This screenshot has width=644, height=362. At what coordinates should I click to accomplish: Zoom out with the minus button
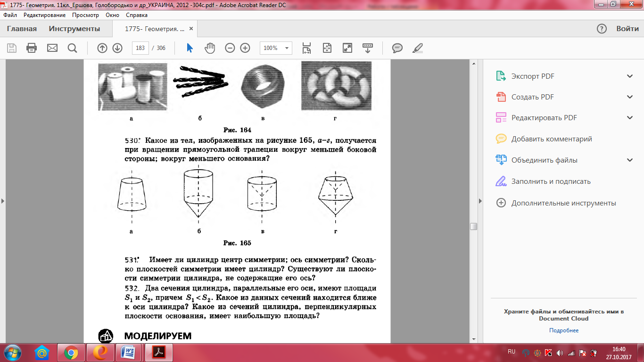(230, 48)
